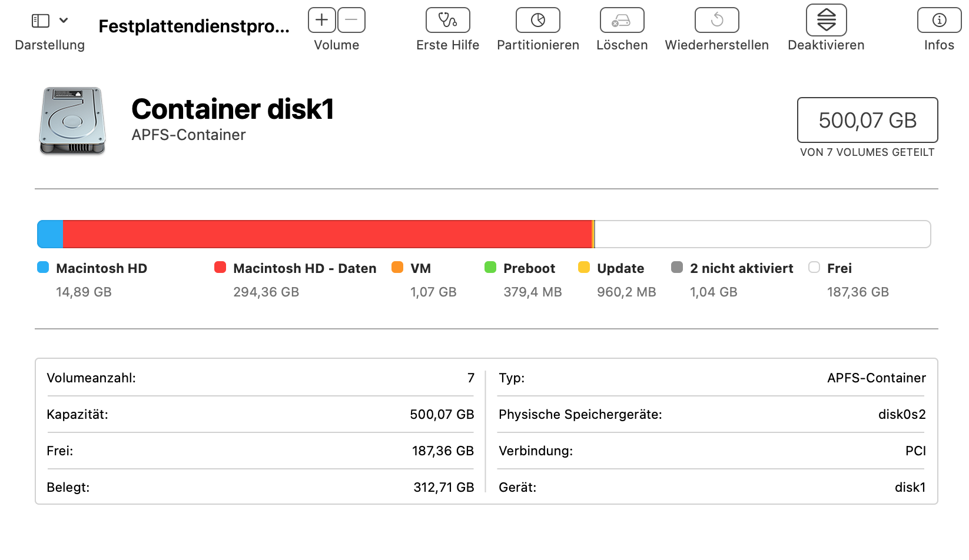Click the Deaktivieren eject icon
Image resolution: width=969 pixels, height=560 pixels.
(826, 20)
